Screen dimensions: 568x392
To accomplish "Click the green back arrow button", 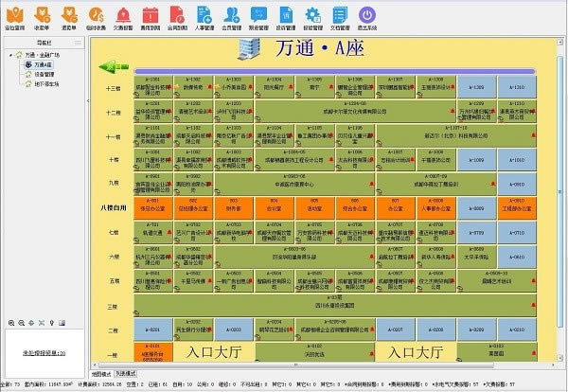I will click(114, 67).
